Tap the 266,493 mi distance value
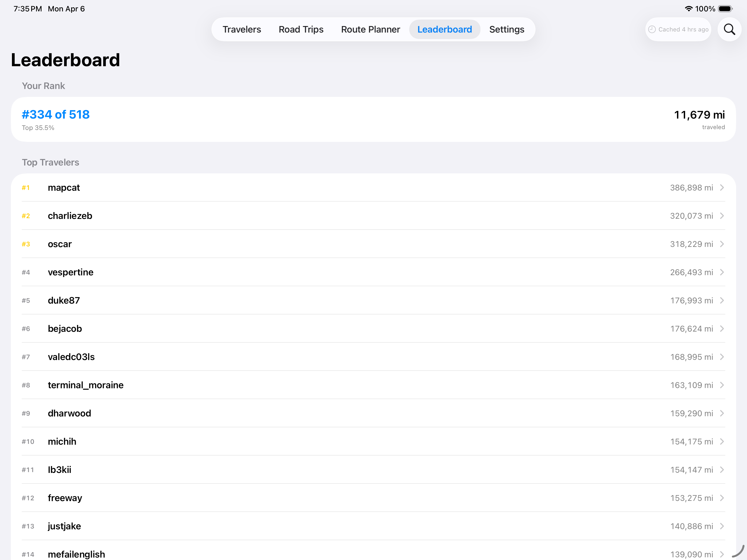 pyautogui.click(x=692, y=272)
